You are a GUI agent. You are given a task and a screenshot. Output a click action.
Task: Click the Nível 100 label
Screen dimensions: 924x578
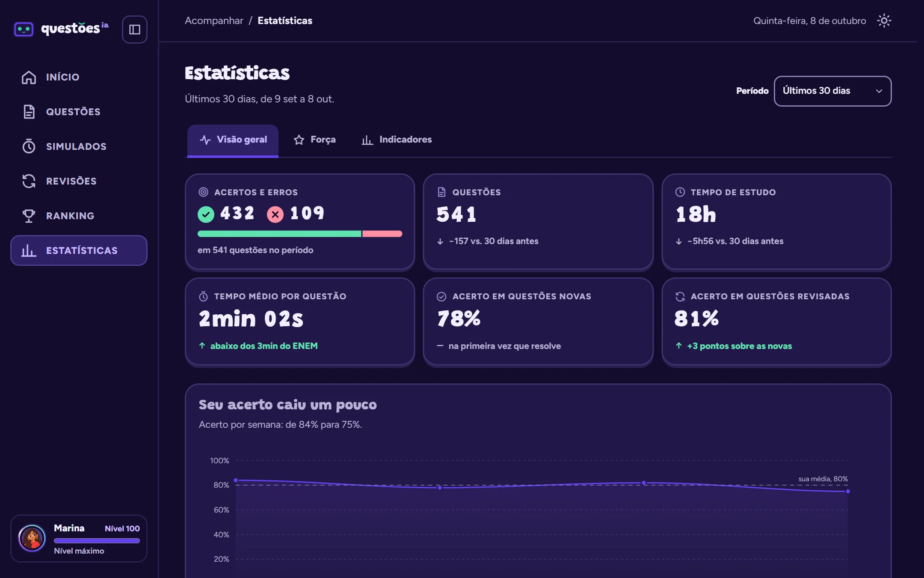(122, 529)
